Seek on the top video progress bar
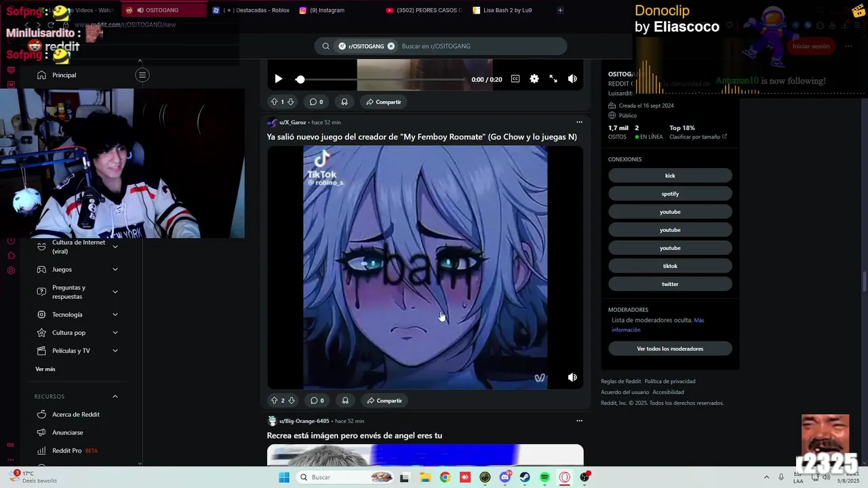This screenshot has height=488, width=868. pos(382,79)
